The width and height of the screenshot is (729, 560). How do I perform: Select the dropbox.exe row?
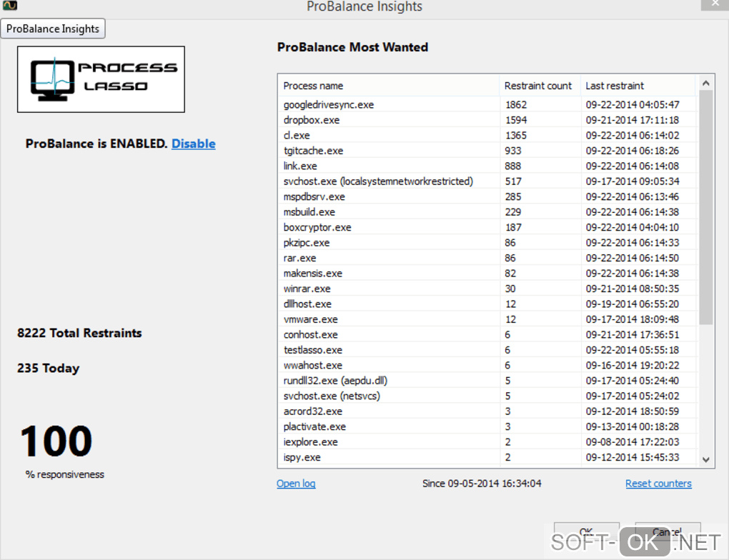487,120
